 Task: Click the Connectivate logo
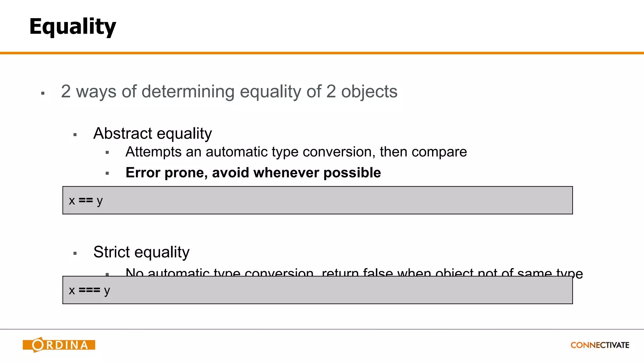(x=600, y=345)
